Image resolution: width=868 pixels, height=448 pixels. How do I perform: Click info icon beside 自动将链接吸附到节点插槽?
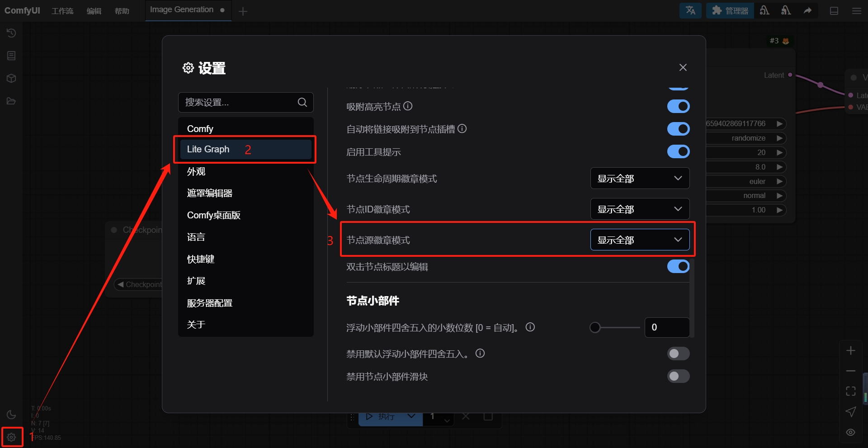click(x=462, y=129)
